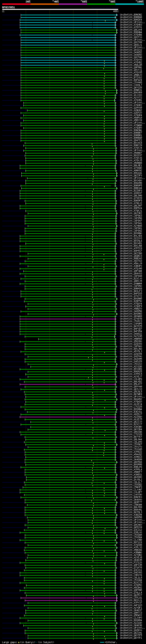Click the UniRef100_Q66GJ1 label

coord(131,45)
